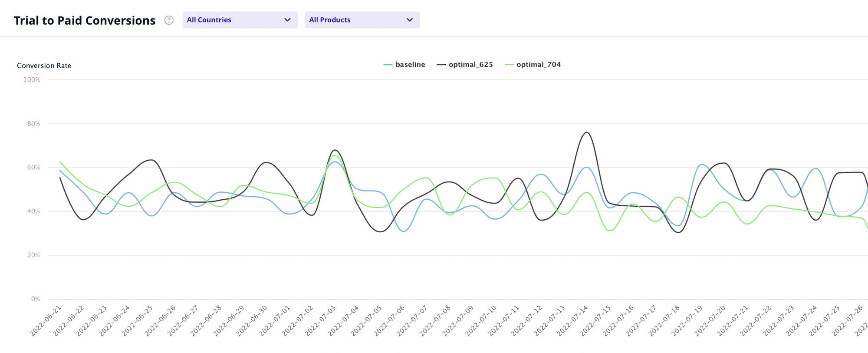Click the 20% y-axis label
This screenshot has height=353, width=868.
pyautogui.click(x=33, y=255)
